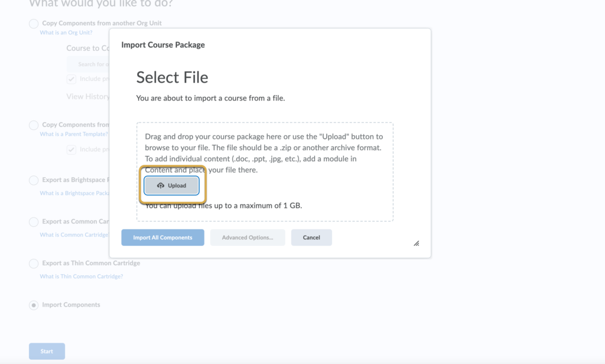605x364 pixels.
Task: Click the Import Course Package dialog title
Action: click(x=163, y=45)
